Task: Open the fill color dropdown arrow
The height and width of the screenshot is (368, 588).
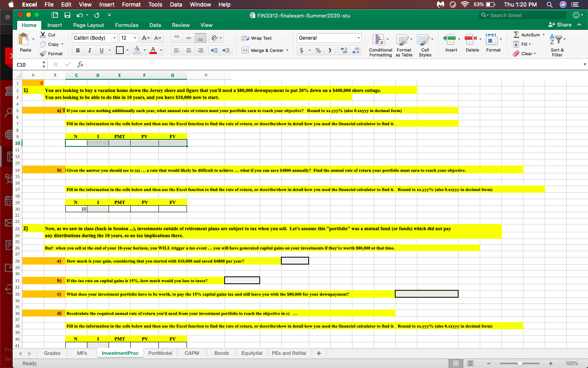Action: pos(145,50)
